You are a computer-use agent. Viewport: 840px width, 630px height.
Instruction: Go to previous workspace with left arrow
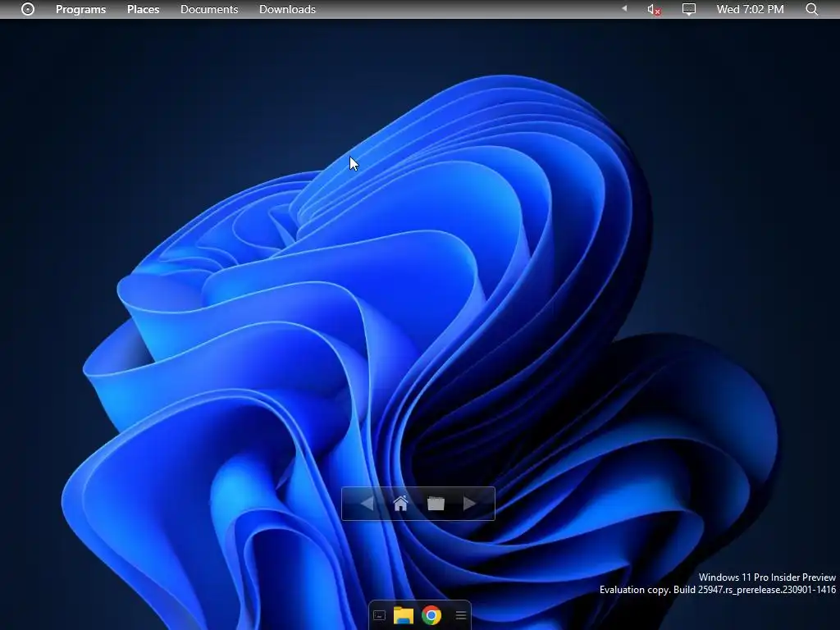367,503
